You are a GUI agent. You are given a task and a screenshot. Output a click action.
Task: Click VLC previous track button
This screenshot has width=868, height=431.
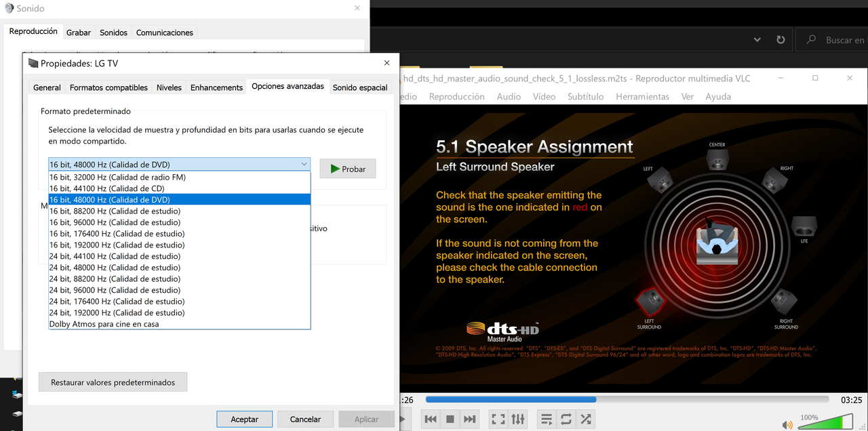pyautogui.click(x=431, y=419)
